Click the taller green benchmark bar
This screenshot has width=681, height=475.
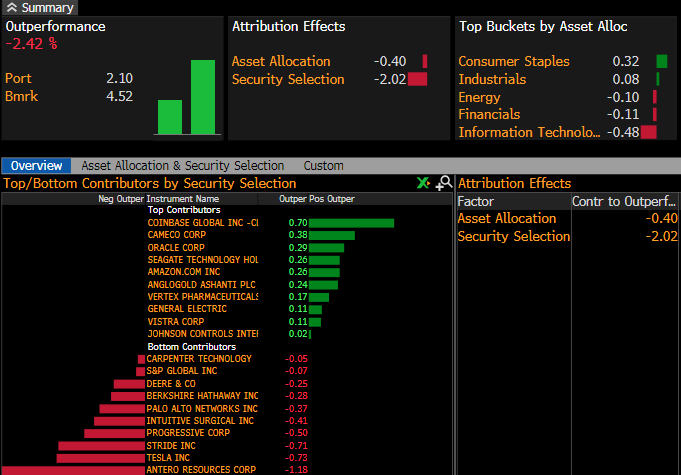click(203, 97)
